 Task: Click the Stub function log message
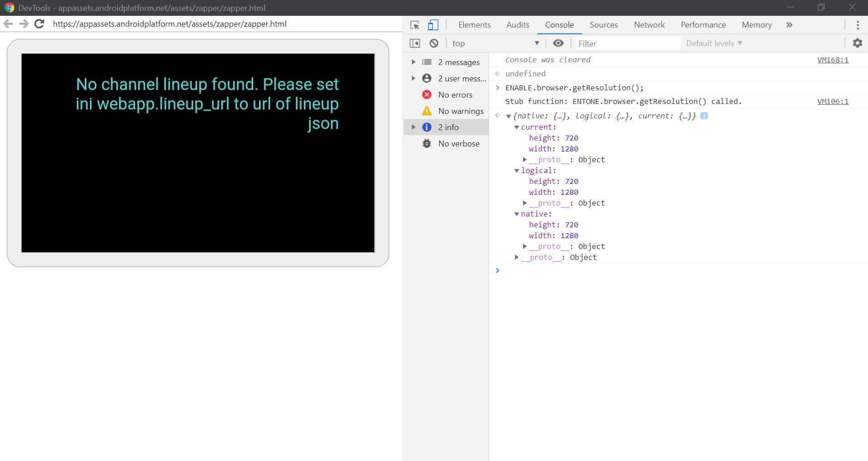(623, 101)
